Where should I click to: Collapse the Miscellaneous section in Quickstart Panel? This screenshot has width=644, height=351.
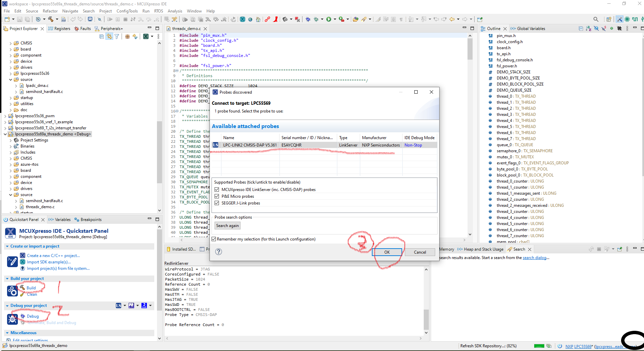point(7,332)
